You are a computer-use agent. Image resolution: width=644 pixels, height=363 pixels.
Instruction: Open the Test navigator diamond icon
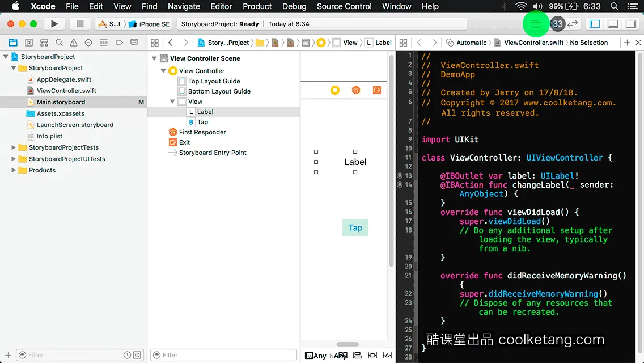(88, 43)
